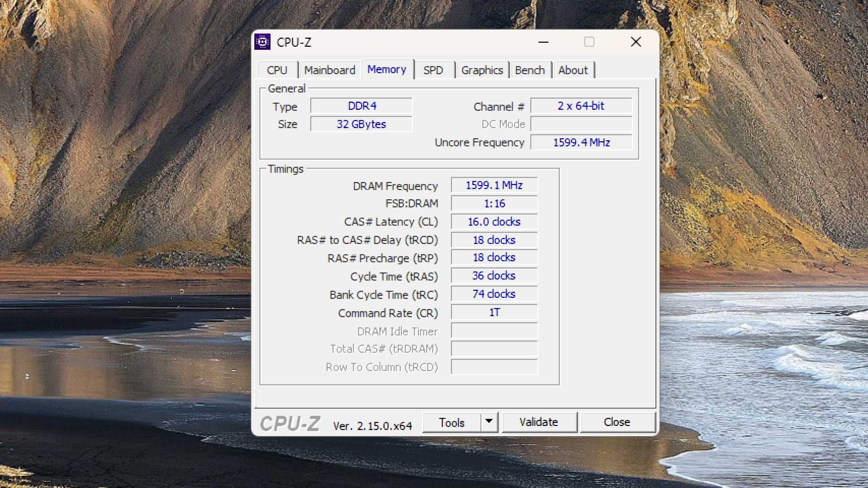Click the DRAM Frequency 1599.1 MHz value

click(x=494, y=185)
